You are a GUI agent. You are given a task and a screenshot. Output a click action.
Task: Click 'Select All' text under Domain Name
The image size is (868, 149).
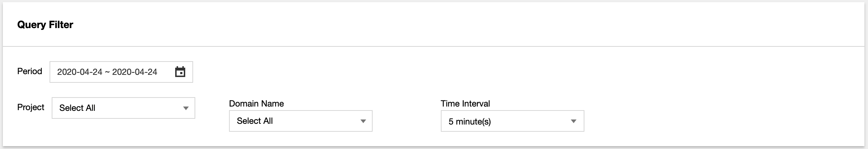click(x=255, y=121)
